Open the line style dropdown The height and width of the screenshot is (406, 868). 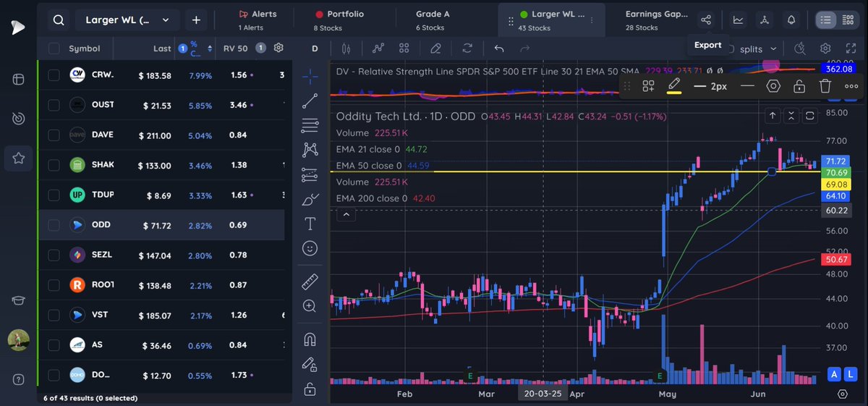point(748,86)
